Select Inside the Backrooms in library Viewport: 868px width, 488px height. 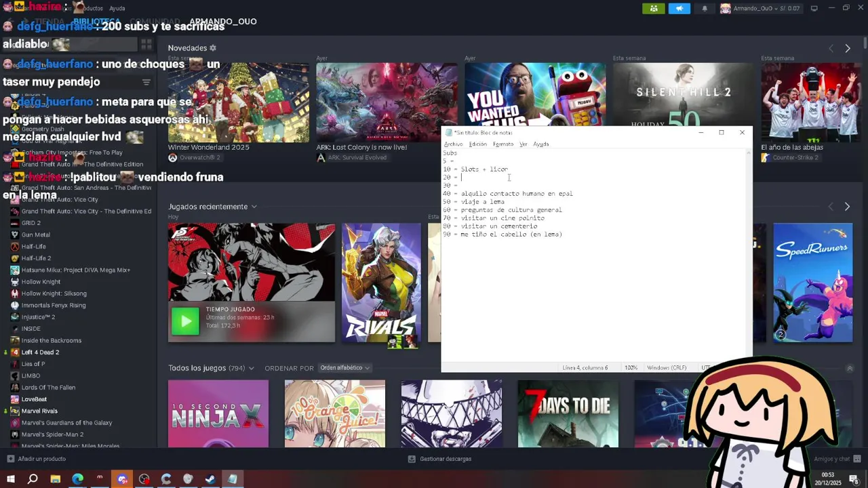point(51,340)
